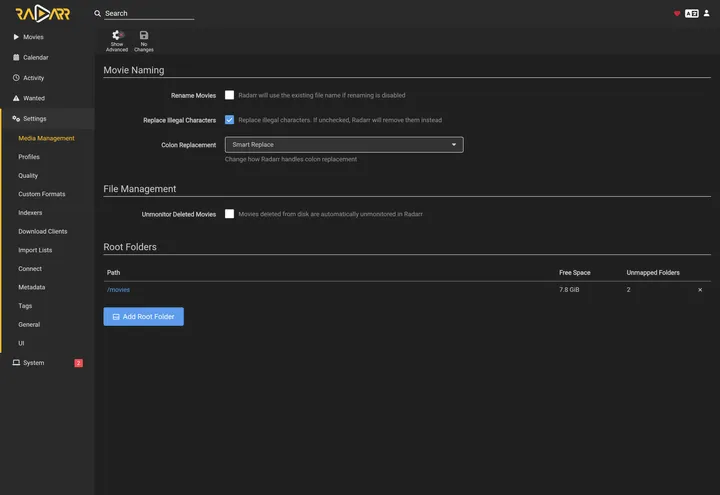Click 'Change how Radarr handles colon replacement' text
720x495 pixels.
point(291,159)
